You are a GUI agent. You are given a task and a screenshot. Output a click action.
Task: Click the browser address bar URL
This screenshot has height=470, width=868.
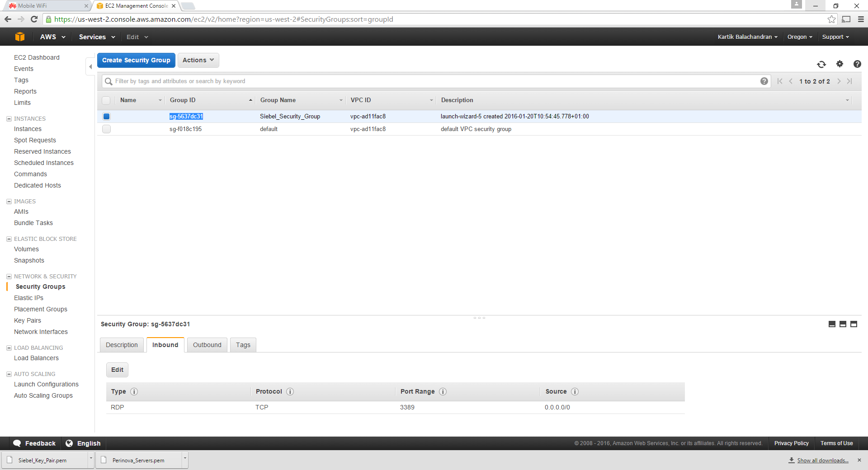point(223,19)
